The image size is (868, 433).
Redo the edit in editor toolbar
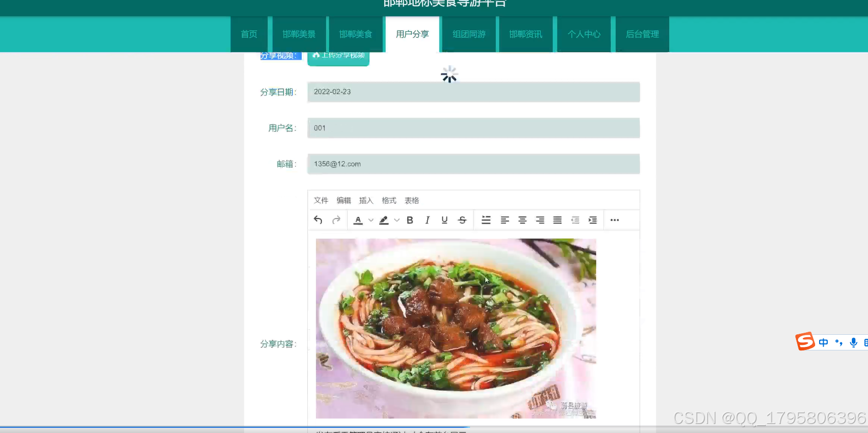tap(336, 220)
